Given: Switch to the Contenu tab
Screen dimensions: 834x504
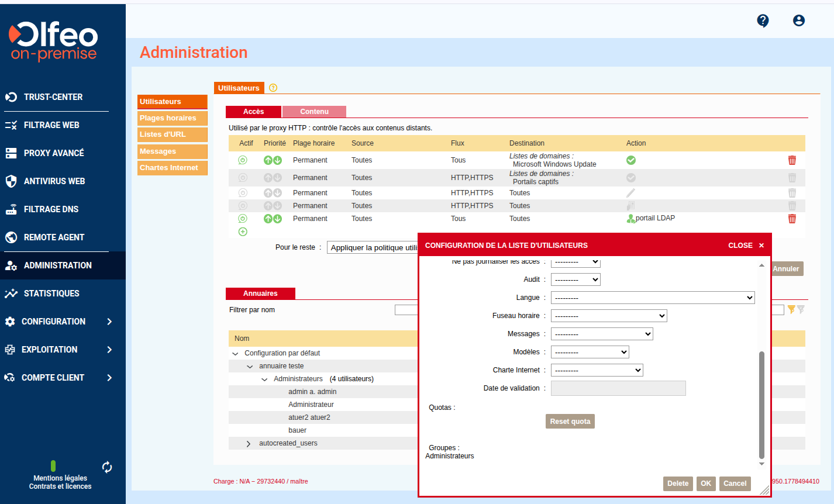Looking at the screenshot, I should (314, 112).
